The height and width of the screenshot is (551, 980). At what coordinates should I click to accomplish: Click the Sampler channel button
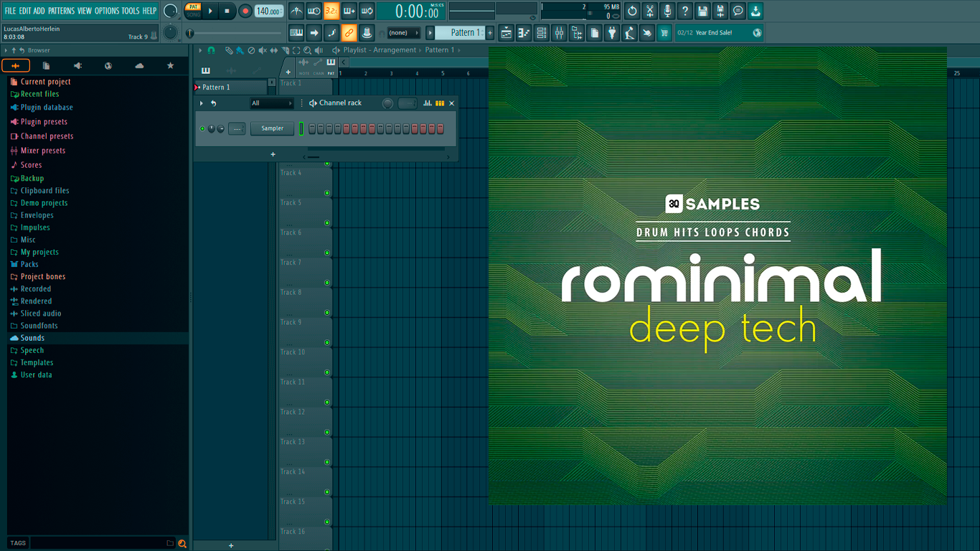tap(272, 129)
